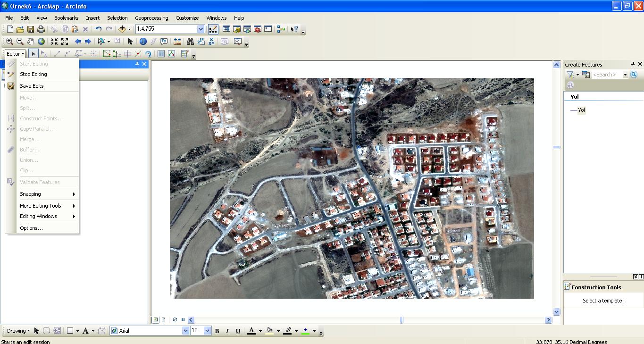Print the map using printer icon

(41, 29)
